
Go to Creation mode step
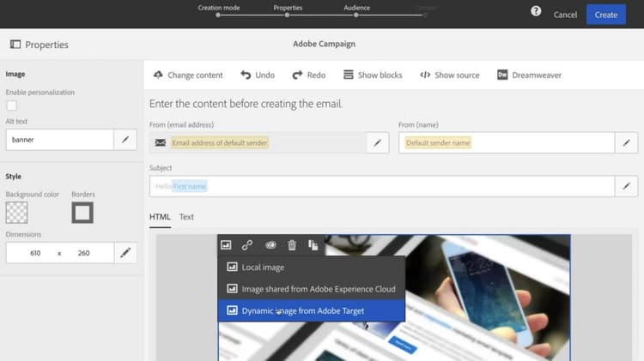point(218,10)
